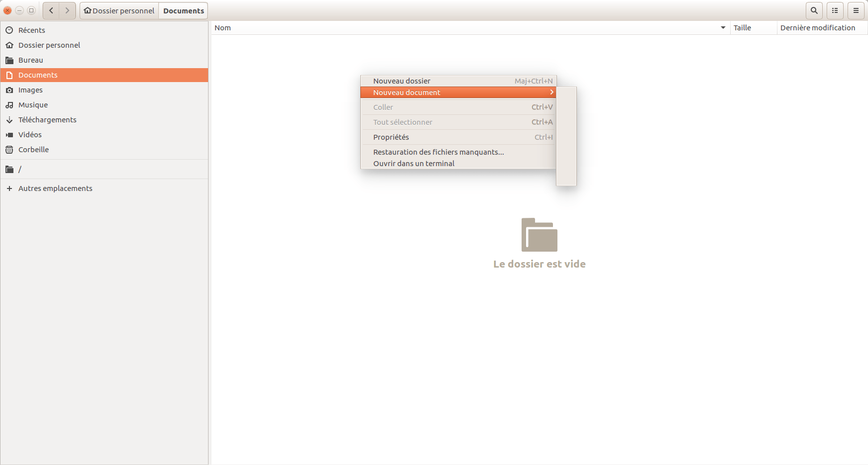The image size is (868, 465).
Task: Choose Nouveau dossier in context menu
Action: [458, 81]
